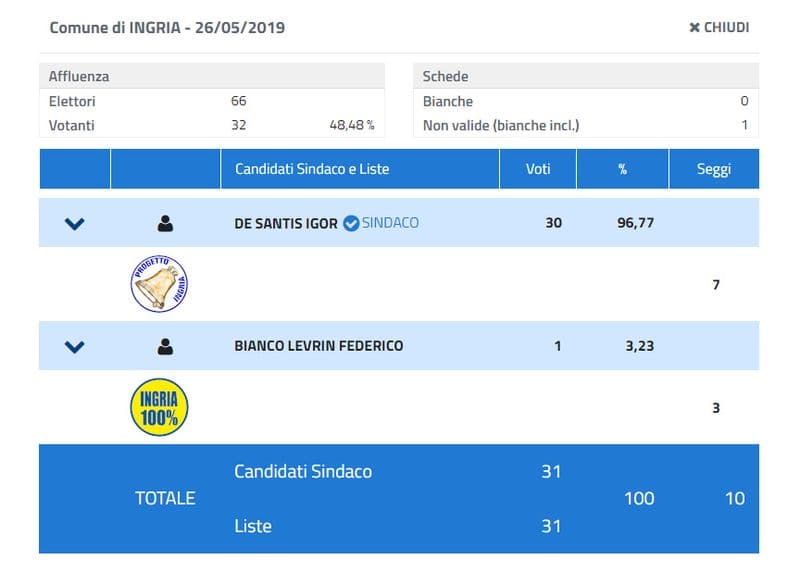Click the percentage column header
The image size is (800, 569).
[622, 169]
